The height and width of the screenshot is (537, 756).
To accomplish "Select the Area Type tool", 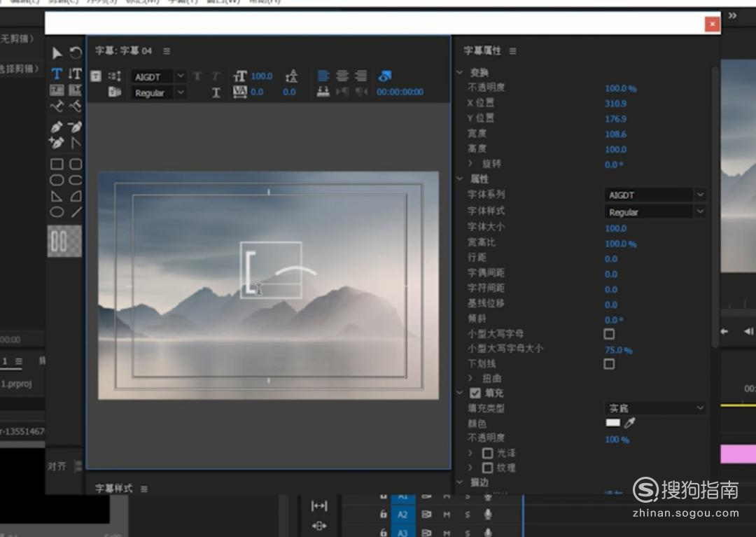I will (57, 90).
